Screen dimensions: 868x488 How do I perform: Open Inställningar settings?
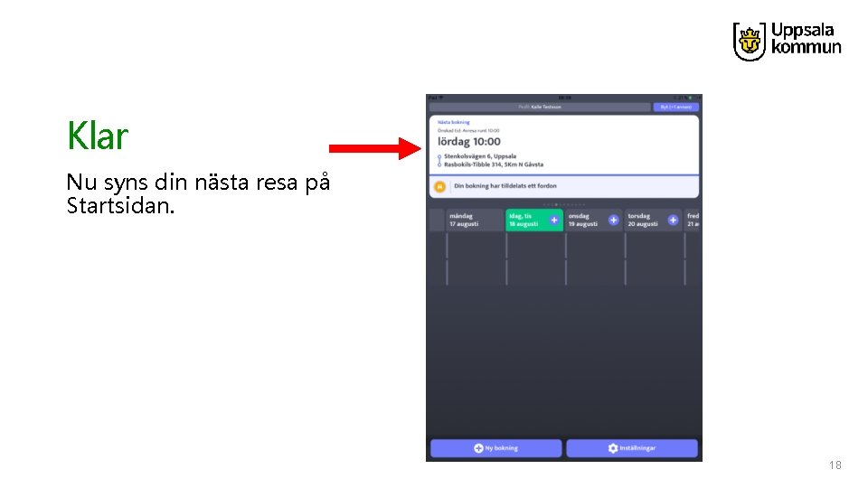[x=632, y=448]
